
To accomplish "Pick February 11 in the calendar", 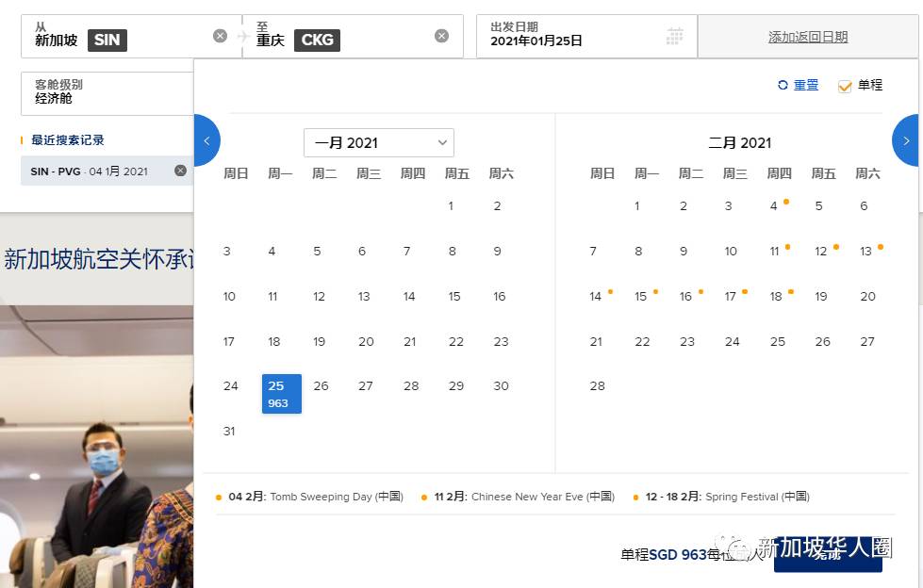I will pyautogui.click(x=774, y=252).
